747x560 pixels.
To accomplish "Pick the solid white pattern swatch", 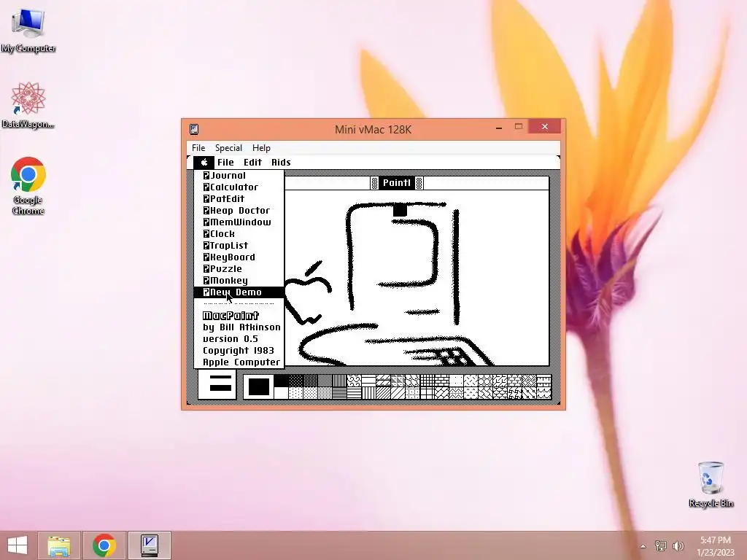I will (282, 393).
